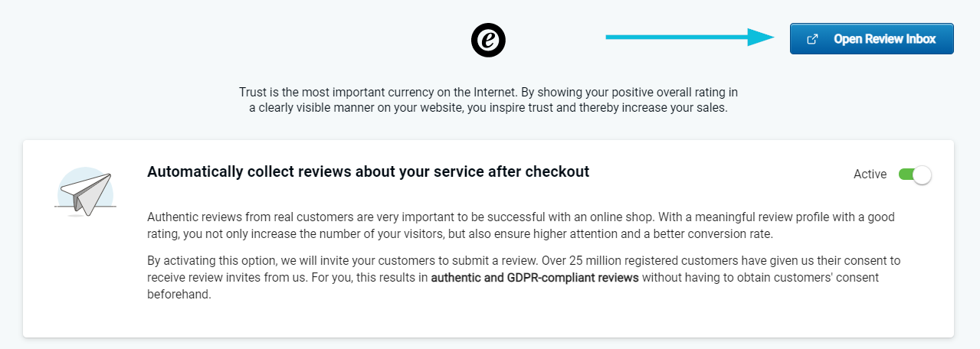
Task: Click the Trusted Shops "e" logo
Action: 488,40
